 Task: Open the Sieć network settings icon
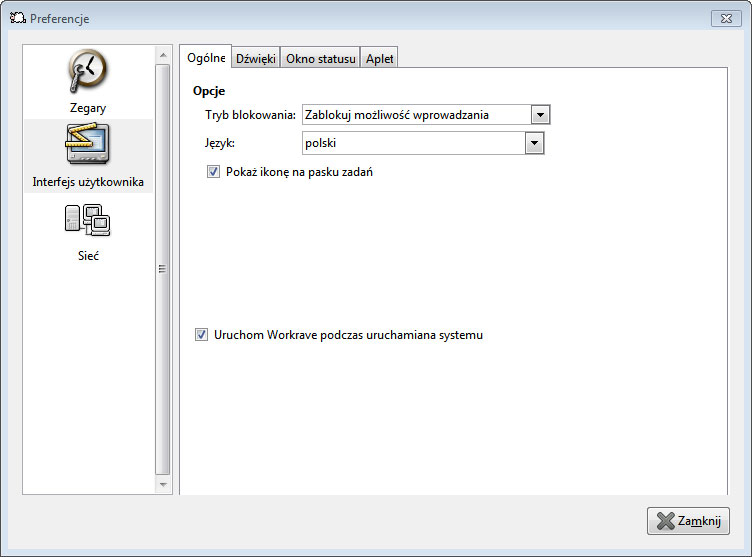pyautogui.click(x=88, y=230)
